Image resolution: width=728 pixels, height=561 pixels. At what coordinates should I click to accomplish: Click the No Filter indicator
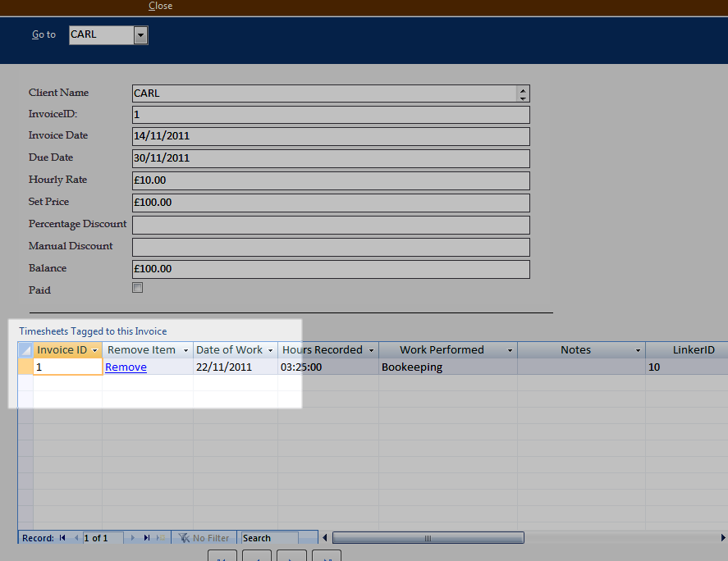(204, 538)
